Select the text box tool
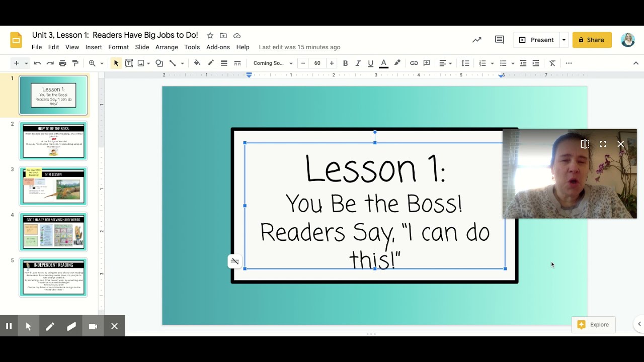644x362 pixels. [129, 63]
